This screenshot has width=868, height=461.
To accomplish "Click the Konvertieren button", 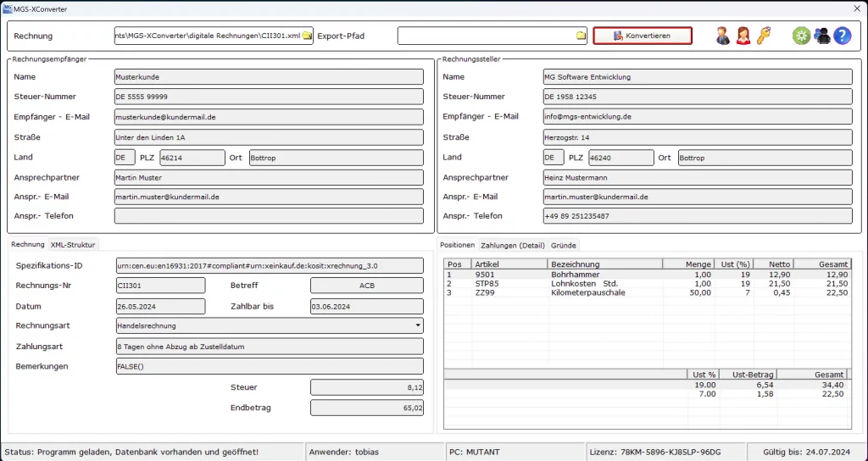I will tap(642, 36).
